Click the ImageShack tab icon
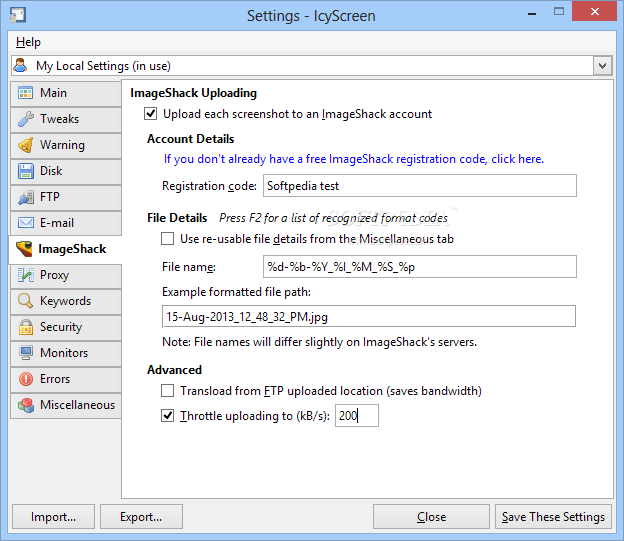Image resolution: width=624 pixels, height=541 pixels. click(24, 249)
